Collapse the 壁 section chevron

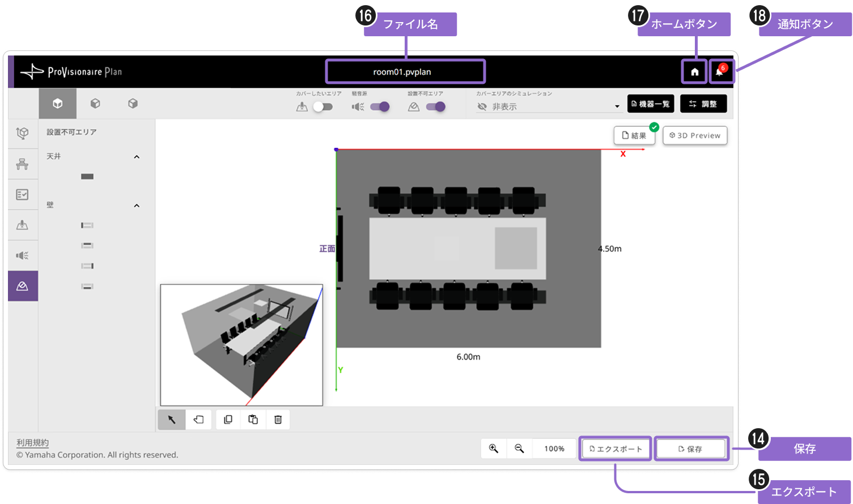(x=137, y=206)
